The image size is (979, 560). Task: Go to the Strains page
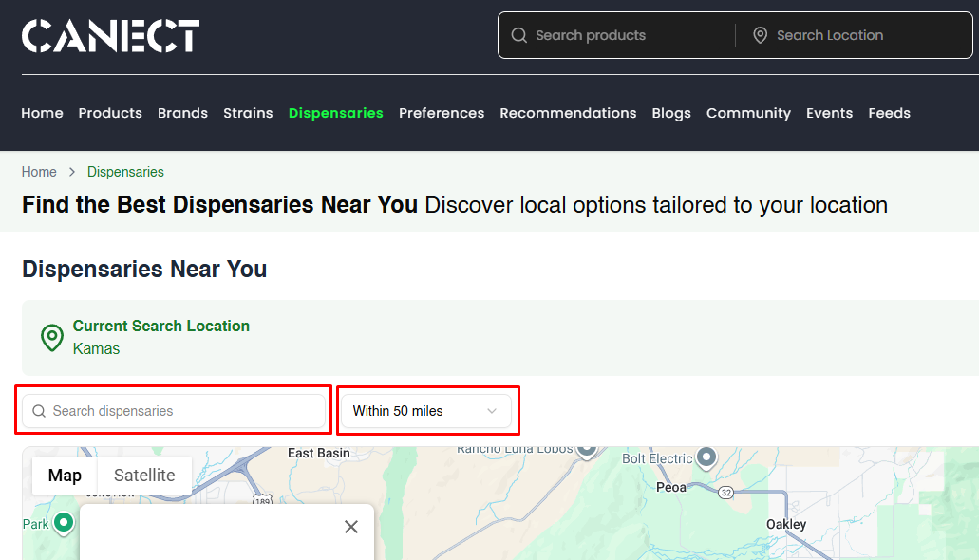(248, 113)
